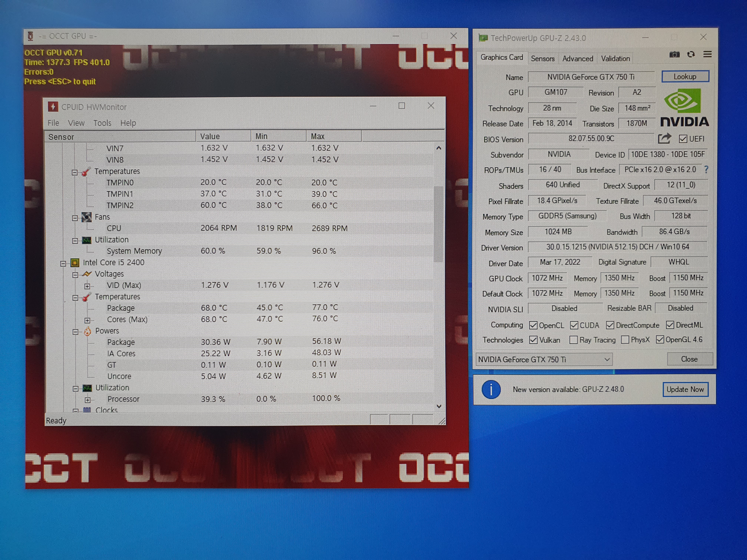Image resolution: width=747 pixels, height=560 pixels.
Task: Enable the PhysX checkbox
Action: point(625,339)
